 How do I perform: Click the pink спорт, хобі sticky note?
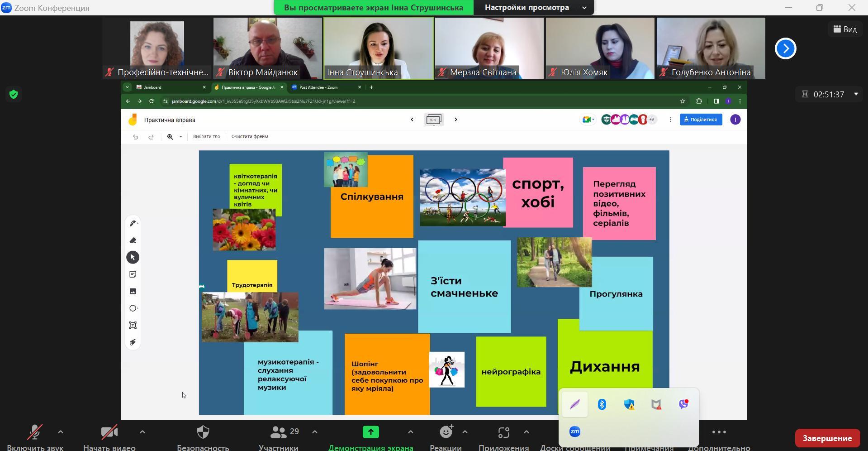(x=538, y=192)
